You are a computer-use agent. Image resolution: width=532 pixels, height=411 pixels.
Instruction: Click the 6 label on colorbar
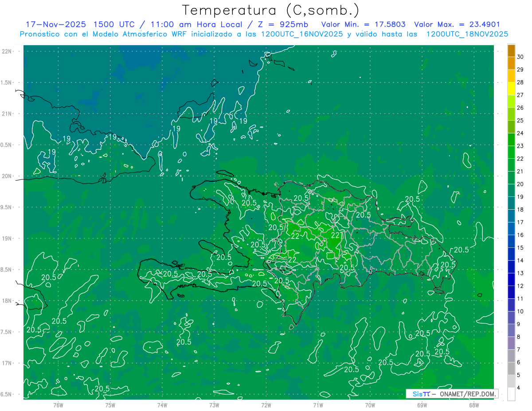coord(519,362)
